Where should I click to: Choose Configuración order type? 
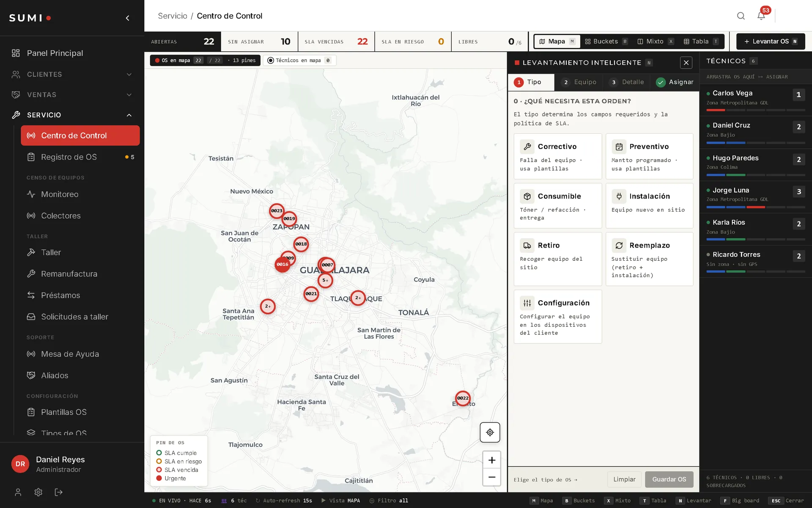[x=557, y=317]
